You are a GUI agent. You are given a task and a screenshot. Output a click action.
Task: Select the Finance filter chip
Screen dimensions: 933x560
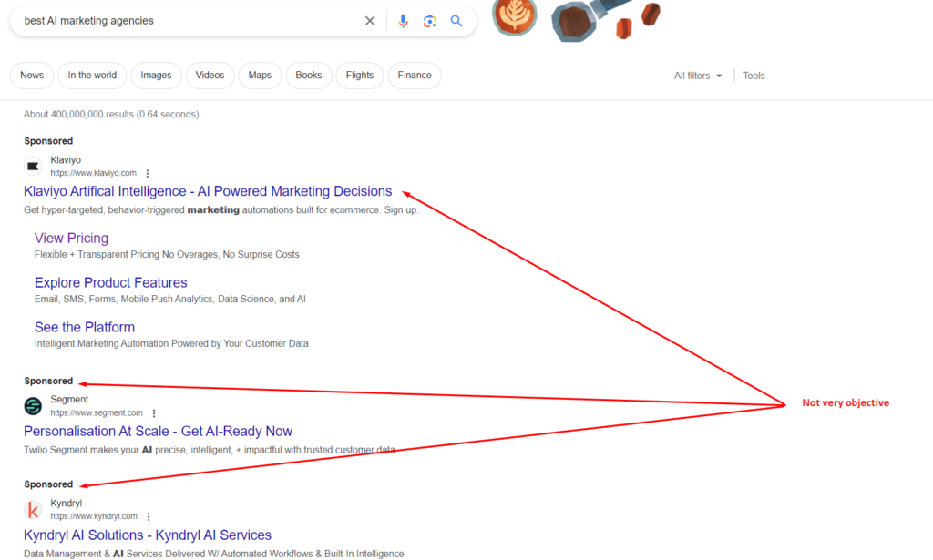coord(415,76)
